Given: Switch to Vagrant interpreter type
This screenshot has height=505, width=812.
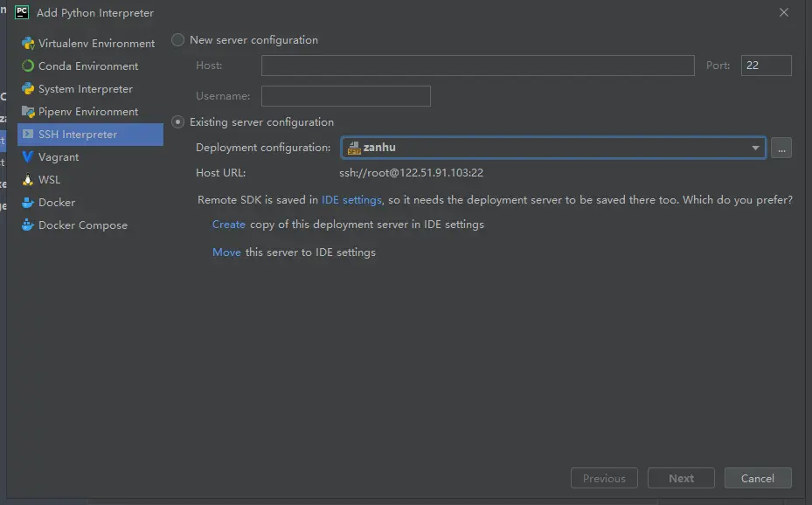Looking at the screenshot, I should pos(90,156).
